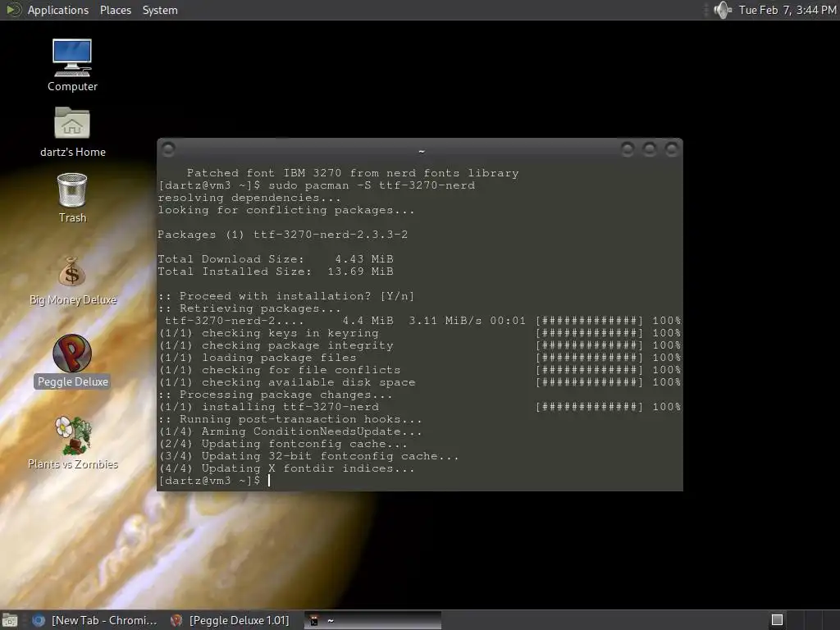Select the Plants vs Zombies icon
Screen dimensions: 840x630
[x=72, y=443]
